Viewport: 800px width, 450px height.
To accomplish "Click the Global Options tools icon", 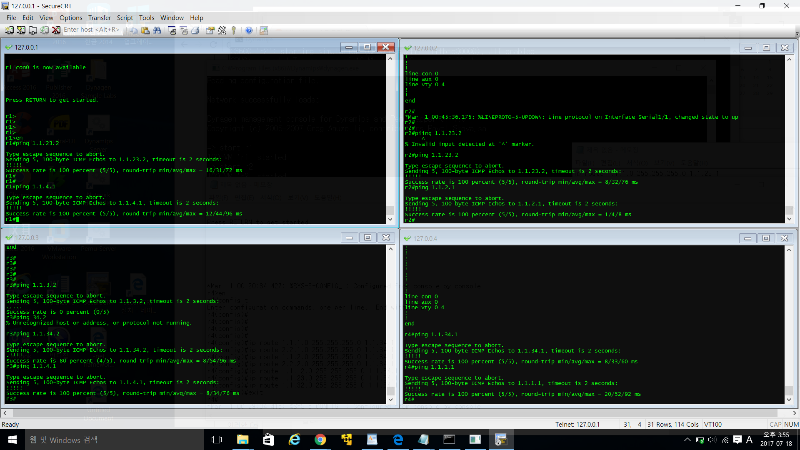I will 222,31.
